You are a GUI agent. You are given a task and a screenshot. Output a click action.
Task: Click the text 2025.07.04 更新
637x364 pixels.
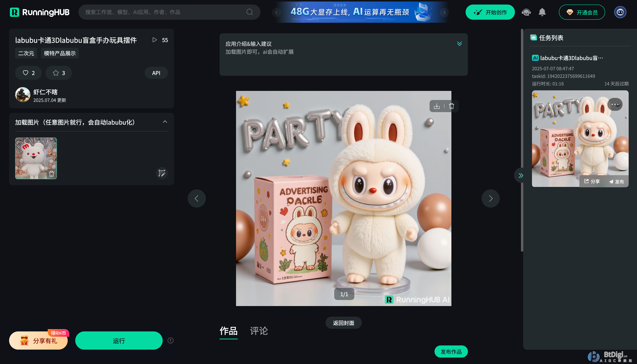pyautogui.click(x=50, y=100)
